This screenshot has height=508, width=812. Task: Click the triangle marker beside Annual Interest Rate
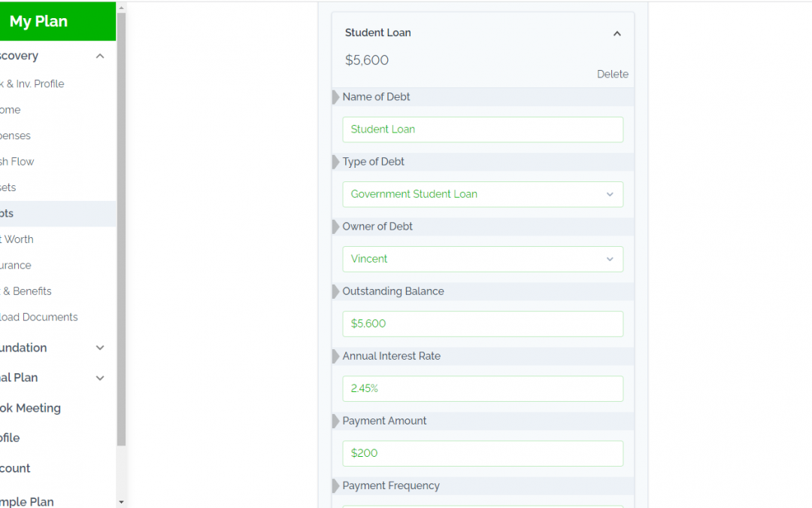335,356
